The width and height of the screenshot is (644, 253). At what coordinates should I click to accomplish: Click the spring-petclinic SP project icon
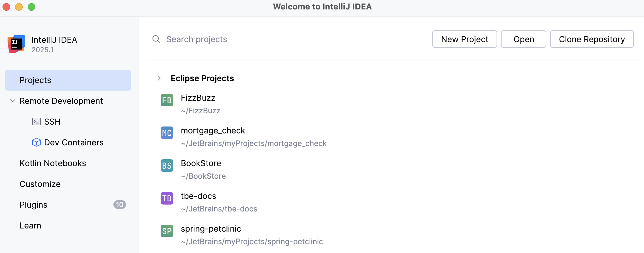[x=167, y=231]
